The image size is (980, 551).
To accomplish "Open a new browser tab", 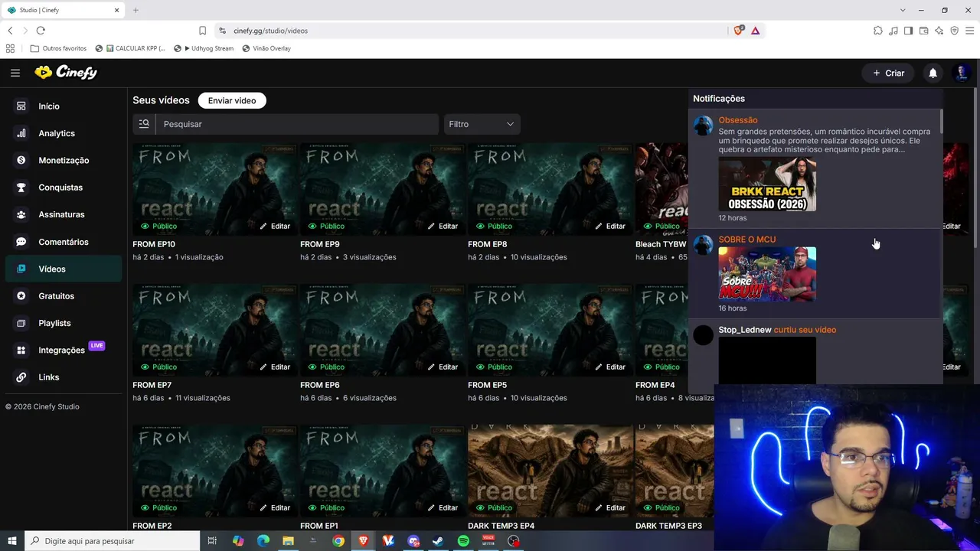I will click(136, 10).
